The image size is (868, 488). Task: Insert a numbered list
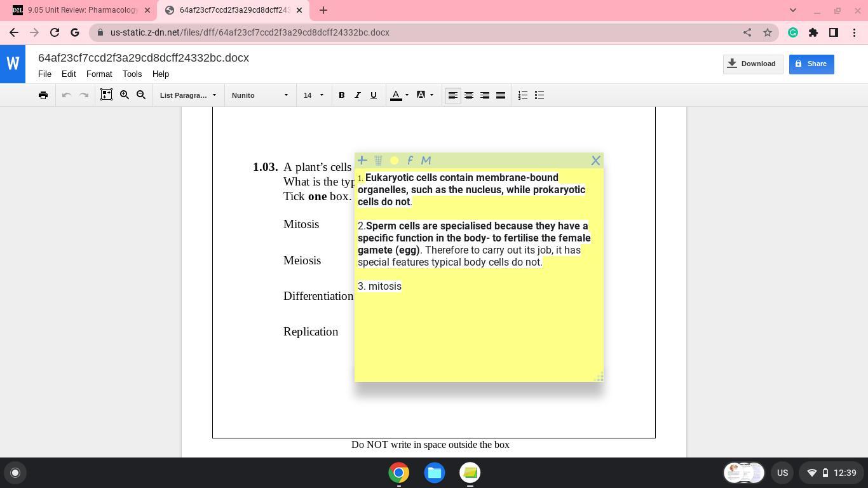click(x=523, y=95)
